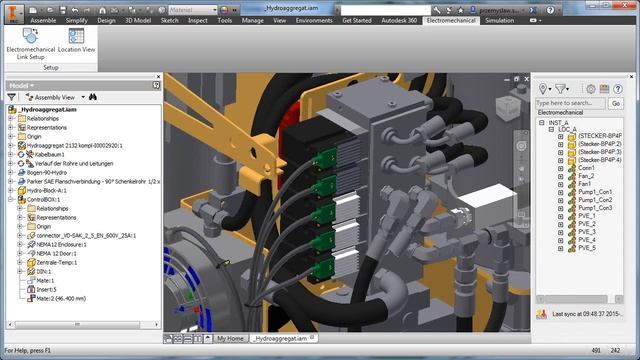Switch to the Simulation tab
640x360 pixels.
pyautogui.click(x=500, y=20)
